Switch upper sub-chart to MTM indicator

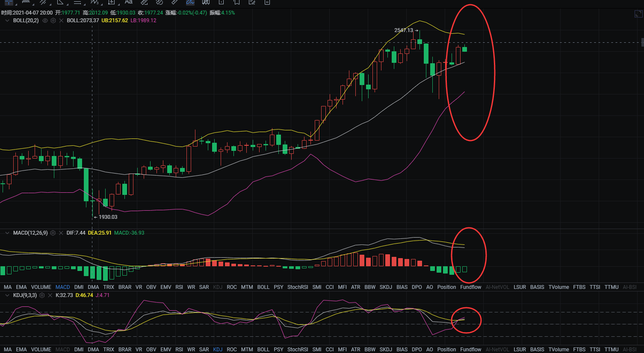pos(247,287)
